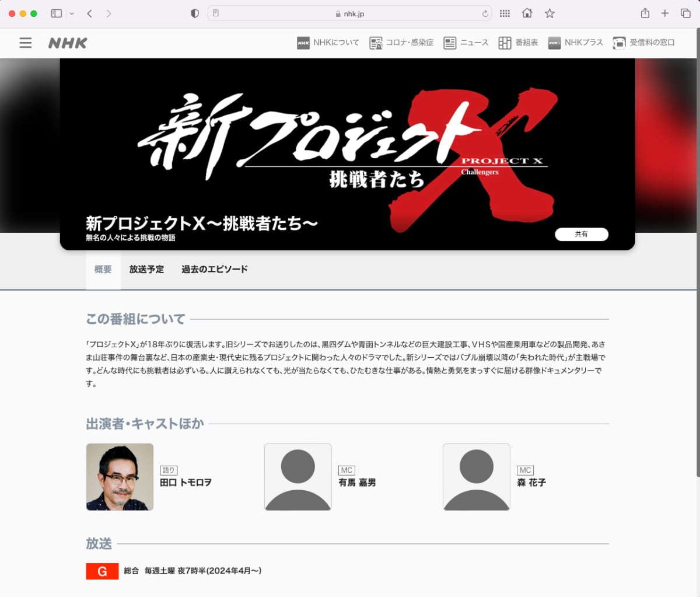Viewport: 700px width, 597px height.
Task: Toggle the Safari sidebar panel
Action: (56, 13)
